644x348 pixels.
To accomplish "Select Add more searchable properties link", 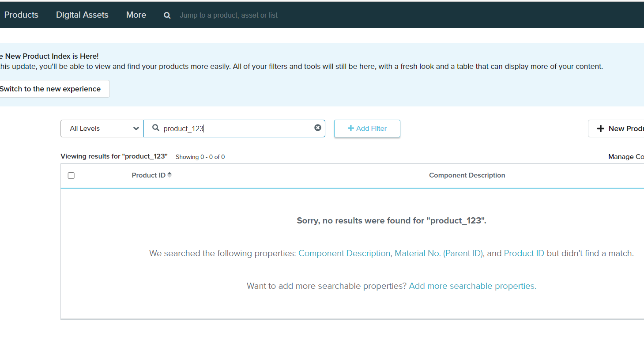I will (x=472, y=286).
